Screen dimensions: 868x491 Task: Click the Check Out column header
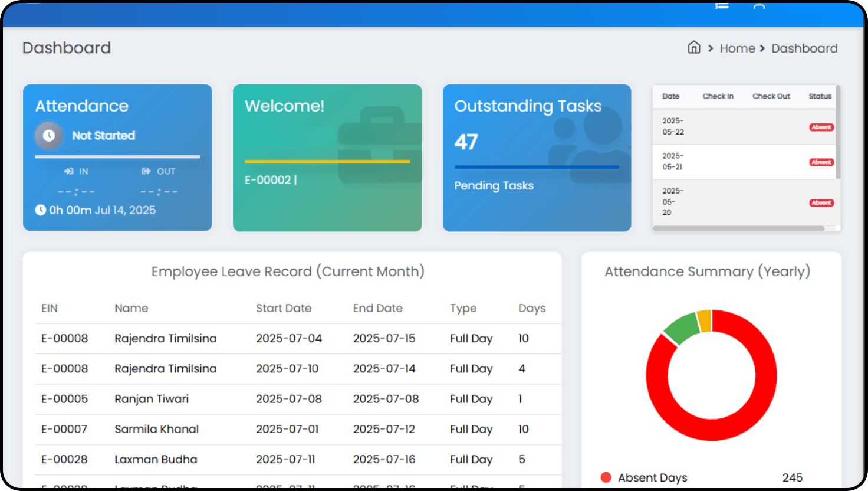pos(771,96)
